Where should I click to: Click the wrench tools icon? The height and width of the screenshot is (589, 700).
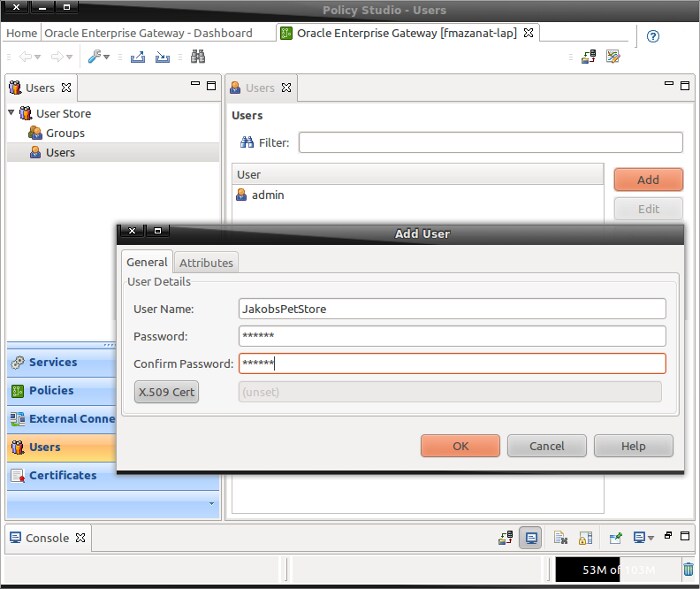click(x=94, y=56)
